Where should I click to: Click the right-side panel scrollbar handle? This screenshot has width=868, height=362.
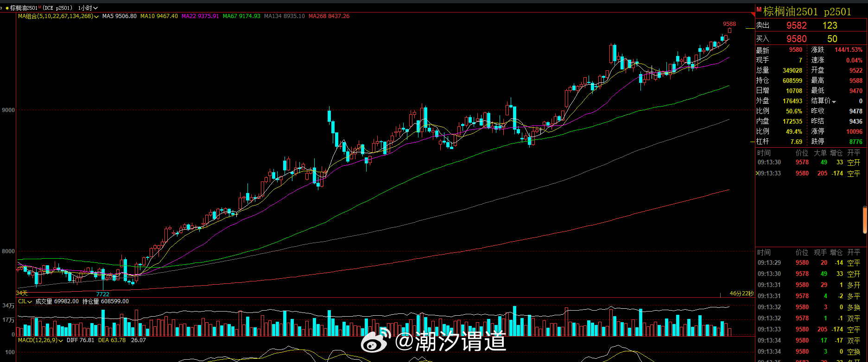coord(865,220)
